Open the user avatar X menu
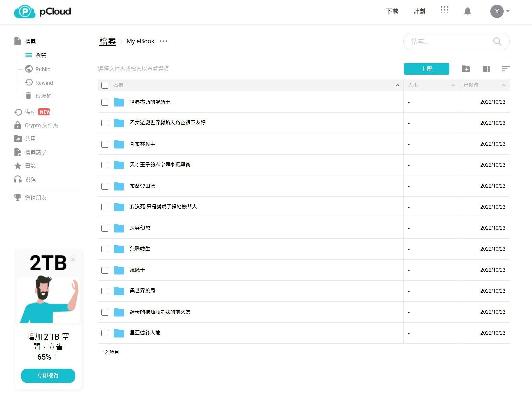532x396 pixels. click(500, 11)
